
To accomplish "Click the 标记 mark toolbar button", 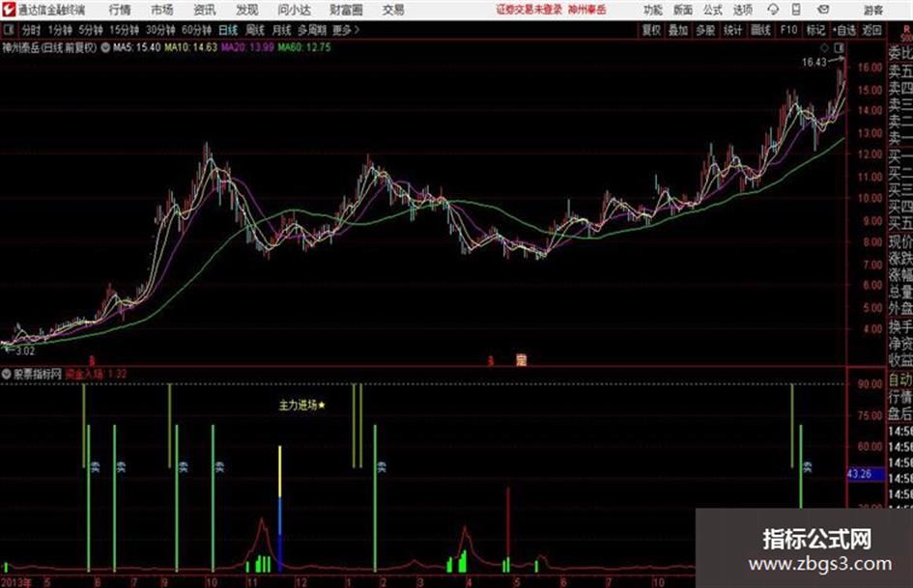I will click(x=815, y=30).
